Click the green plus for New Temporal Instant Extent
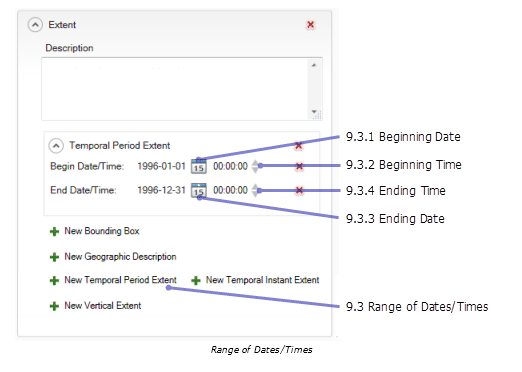522x372 pixels. point(196,280)
